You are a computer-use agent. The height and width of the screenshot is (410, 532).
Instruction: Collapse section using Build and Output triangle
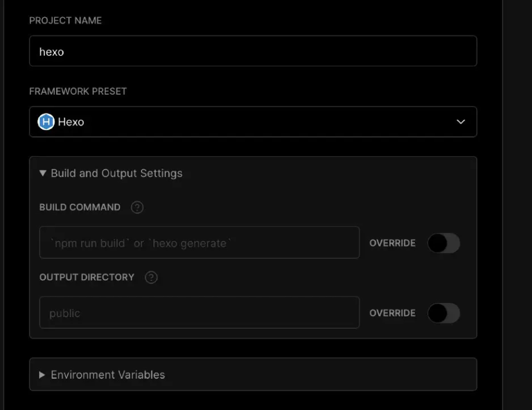[43, 173]
